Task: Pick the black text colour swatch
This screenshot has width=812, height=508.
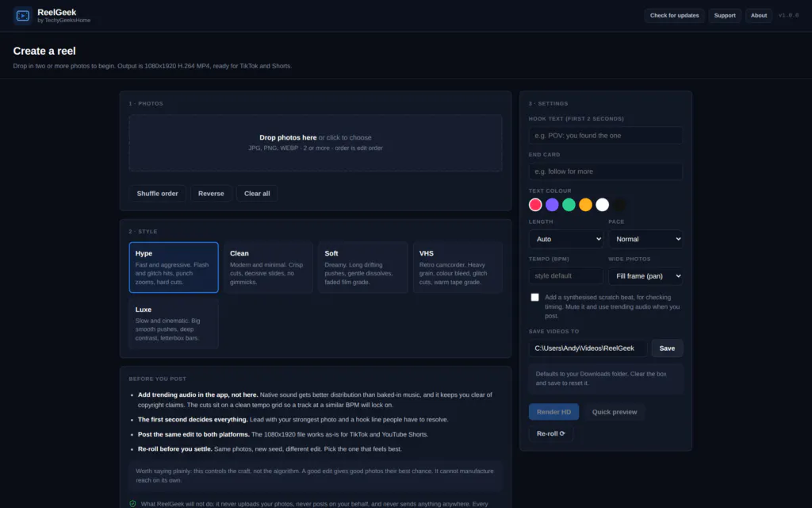Action: click(x=619, y=205)
